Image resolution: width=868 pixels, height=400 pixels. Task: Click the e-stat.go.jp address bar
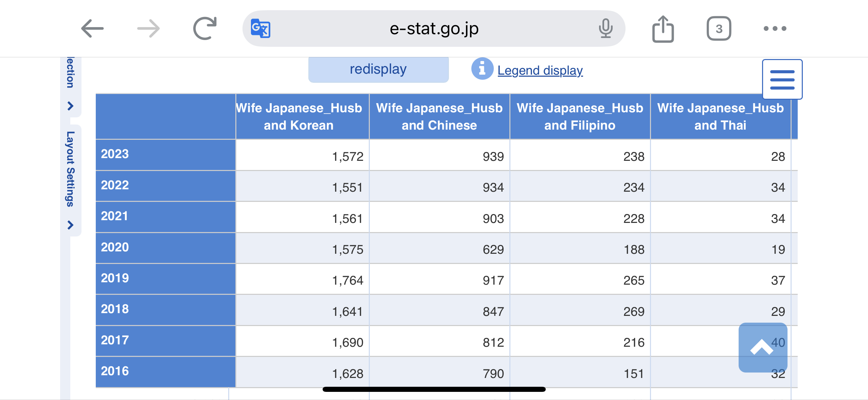tap(434, 28)
